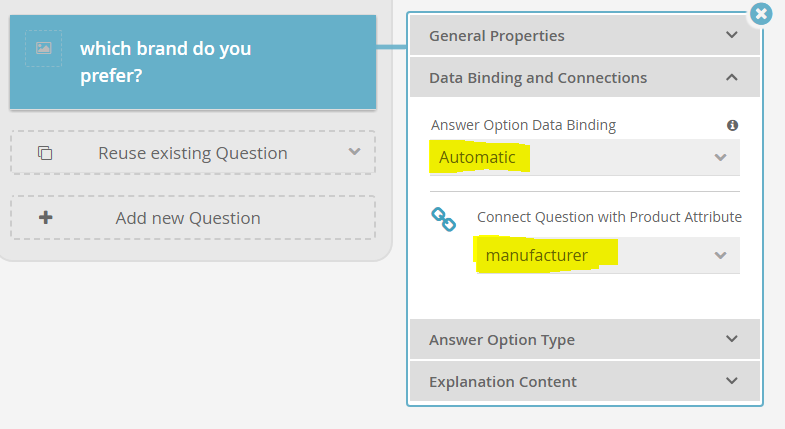Expand General Properties using its chevron arrow
785x429 pixels.
[732, 36]
